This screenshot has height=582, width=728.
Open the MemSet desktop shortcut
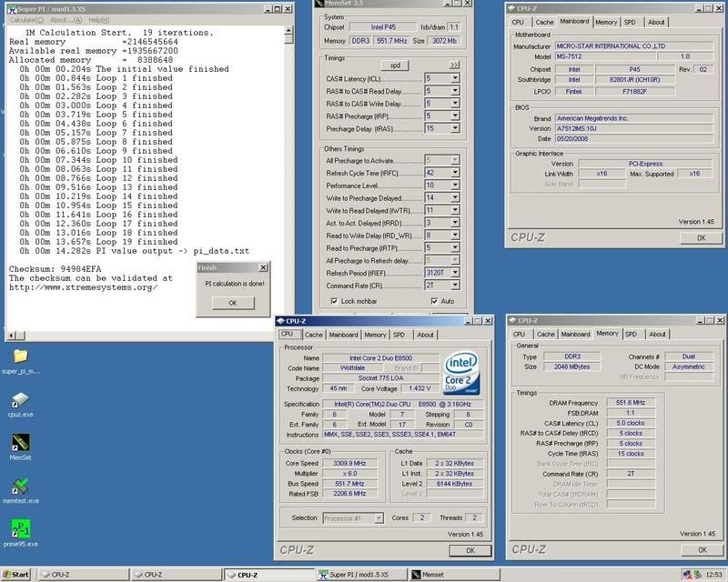tap(20, 441)
